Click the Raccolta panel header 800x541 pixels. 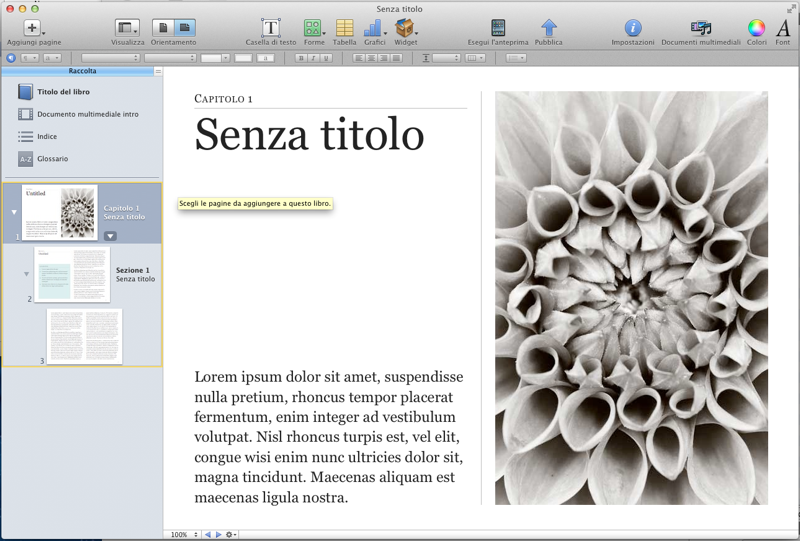(x=82, y=71)
